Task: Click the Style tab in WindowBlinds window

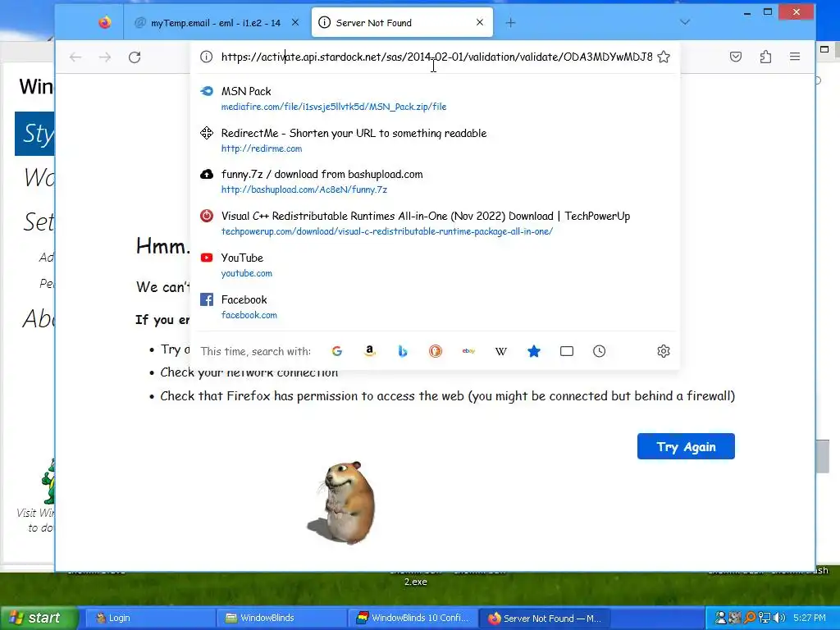Action: [34, 134]
